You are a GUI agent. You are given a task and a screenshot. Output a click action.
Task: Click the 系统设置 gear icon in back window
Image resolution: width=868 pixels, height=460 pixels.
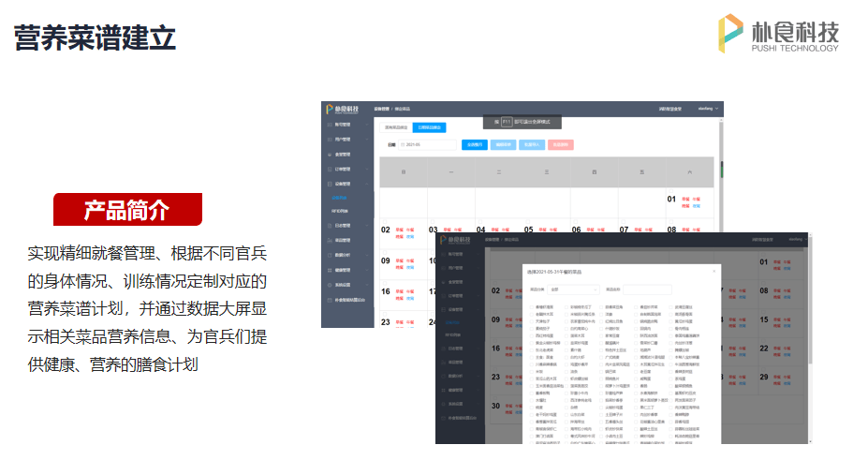point(329,284)
